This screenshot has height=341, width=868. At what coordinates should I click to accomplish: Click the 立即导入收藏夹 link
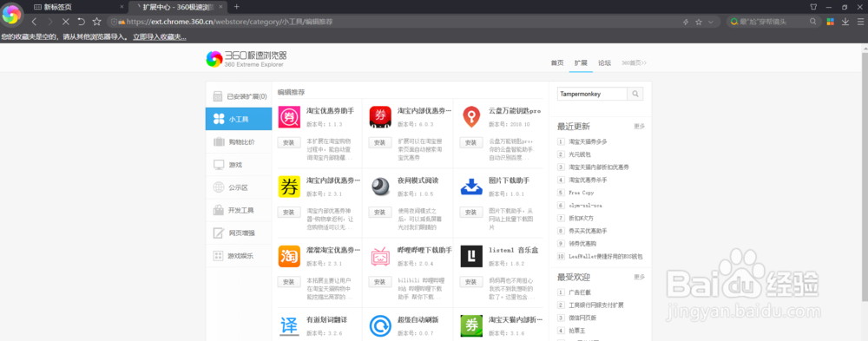click(160, 36)
